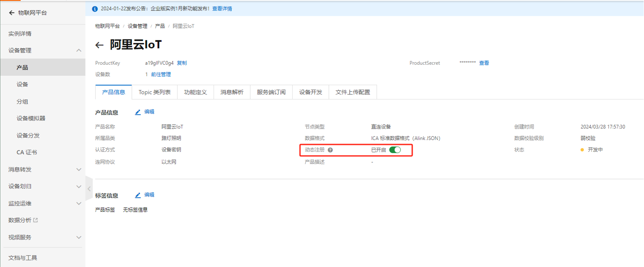Image resolution: width=644 pixels, height=267 pixels.
Task: Click the ICA 标准数据格式 (Alink JSON) value
Action: [x=406, y=138]
